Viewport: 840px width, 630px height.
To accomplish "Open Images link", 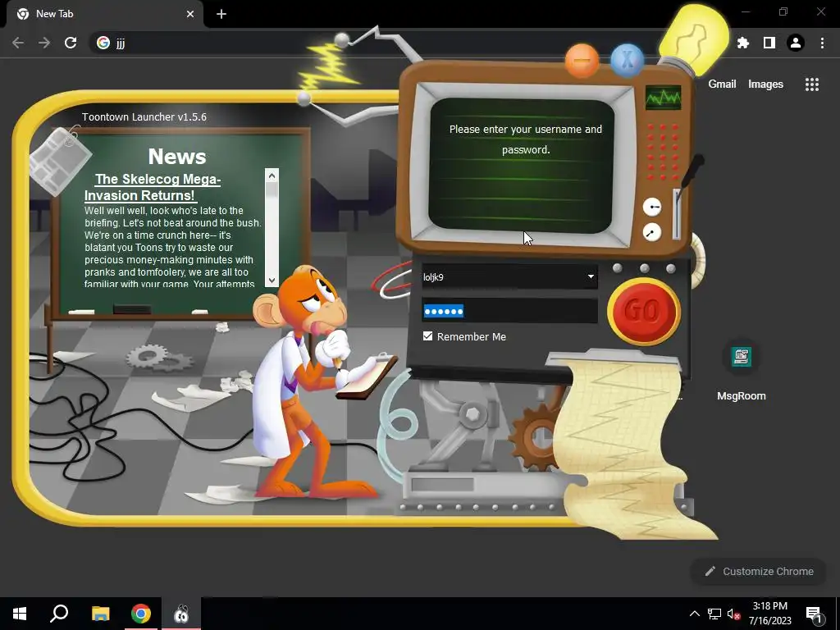I will click(765, 84).
